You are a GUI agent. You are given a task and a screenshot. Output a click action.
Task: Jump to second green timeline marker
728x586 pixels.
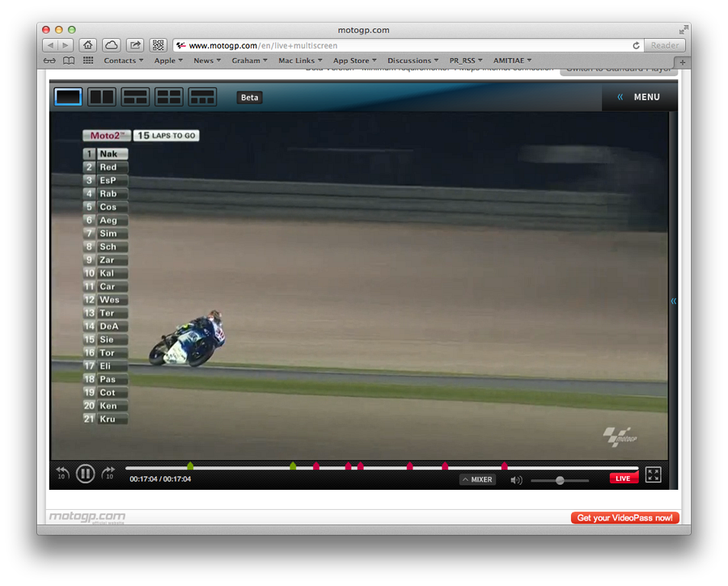click(x=293, y=466)
